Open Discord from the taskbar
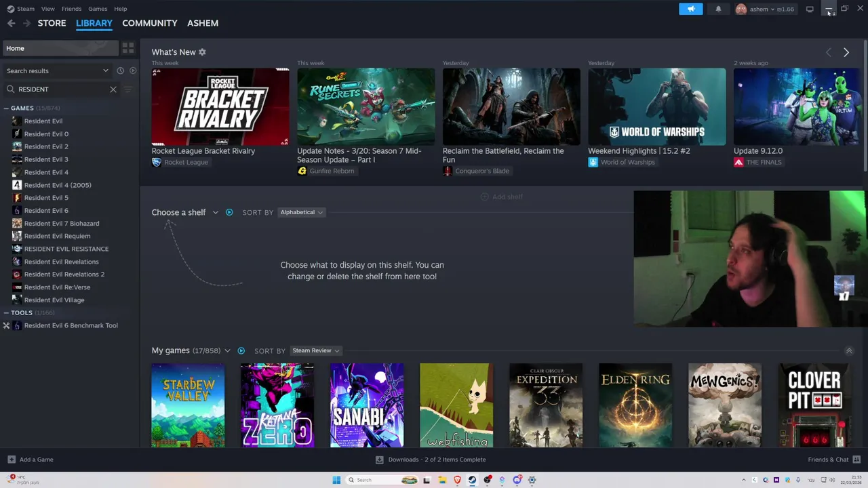 point(517,480)
